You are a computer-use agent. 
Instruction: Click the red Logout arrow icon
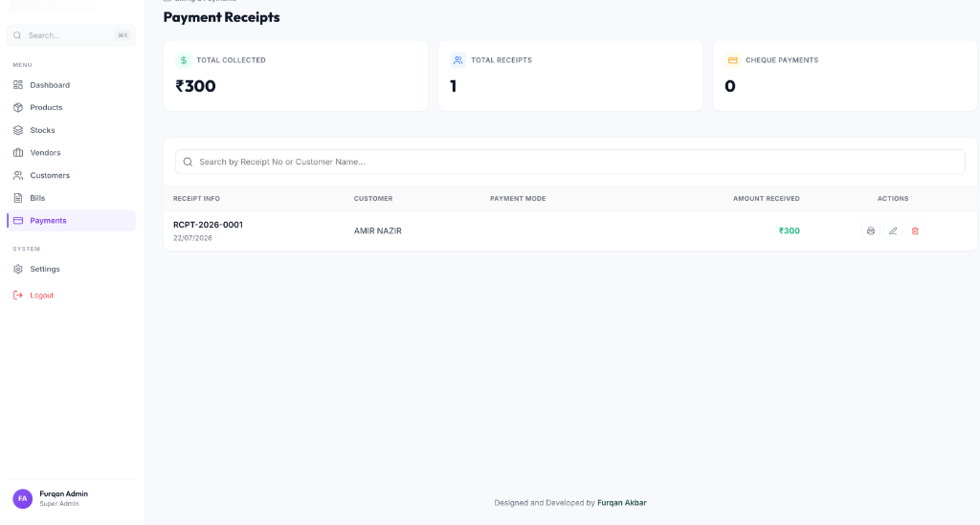point(18,295)
